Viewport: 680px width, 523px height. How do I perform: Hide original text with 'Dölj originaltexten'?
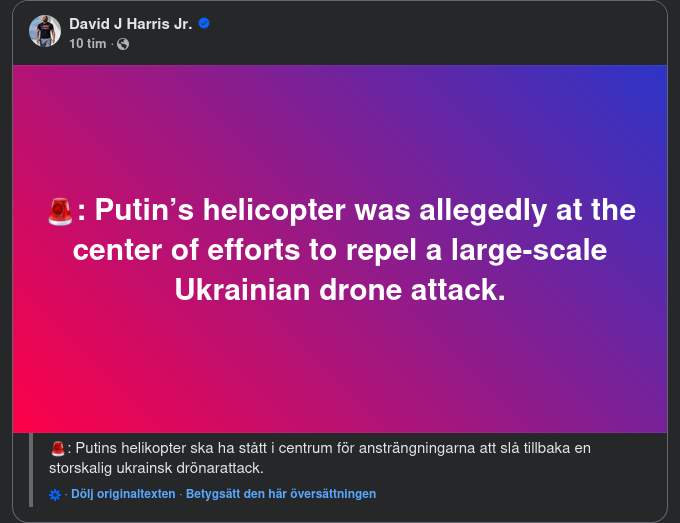[x=122, y=494]
